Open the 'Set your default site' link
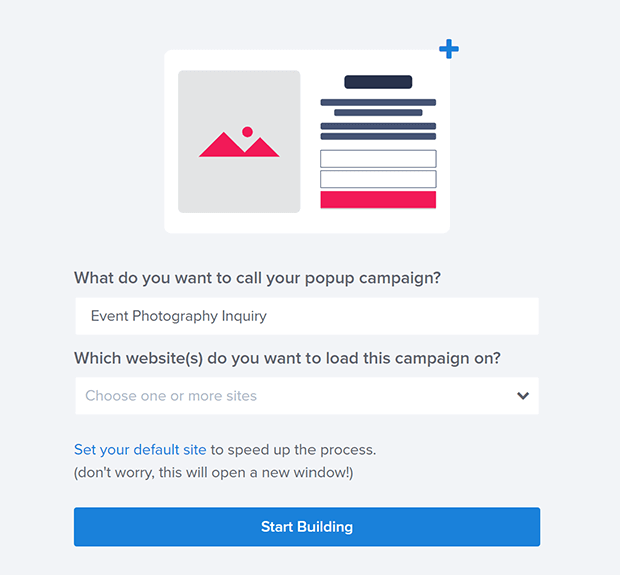The width and height of the screenshot is (620, 575). pyautogui.click(x=140, y=450)
